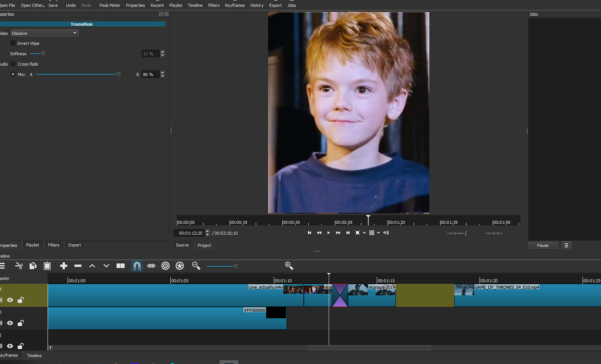
Task: Hide track 2 with its eye icon
Action: pos(10,346)
